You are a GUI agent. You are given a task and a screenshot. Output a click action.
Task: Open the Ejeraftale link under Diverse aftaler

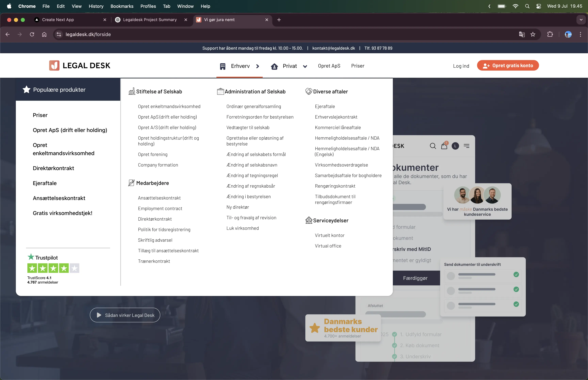(x=325, y=106)
